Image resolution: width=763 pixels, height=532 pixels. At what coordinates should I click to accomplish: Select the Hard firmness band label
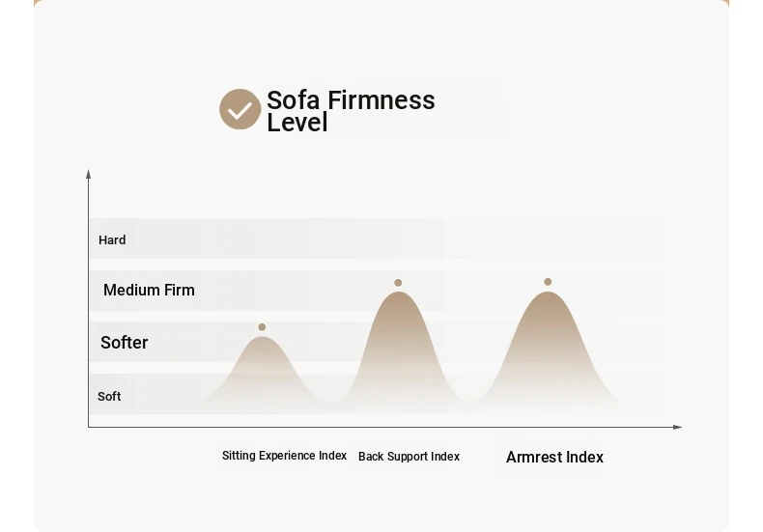[x=112, y=239]
